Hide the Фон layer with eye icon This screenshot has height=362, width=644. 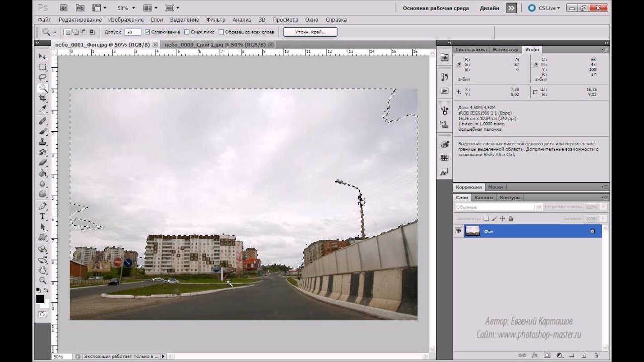point(458,231)
